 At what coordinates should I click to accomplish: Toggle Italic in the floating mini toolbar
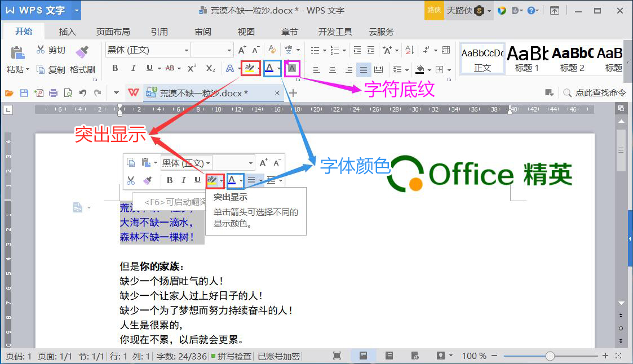coord(183,180)
